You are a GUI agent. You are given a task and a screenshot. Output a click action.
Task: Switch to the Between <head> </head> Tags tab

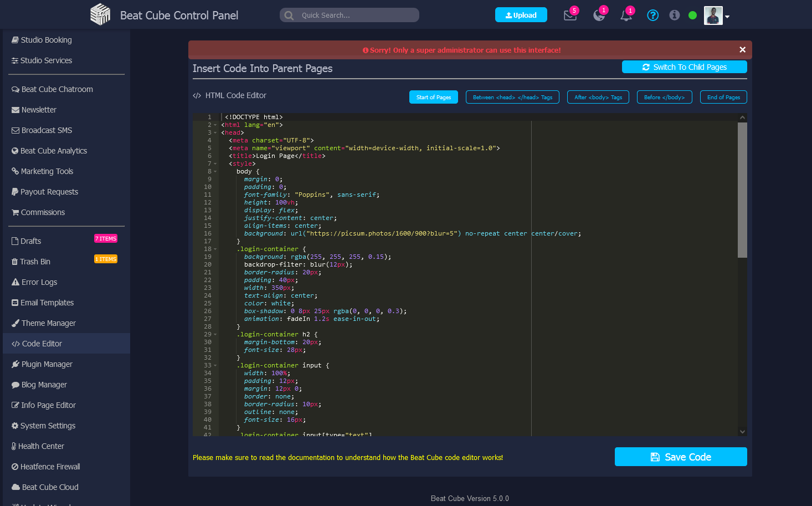point(512,97)
